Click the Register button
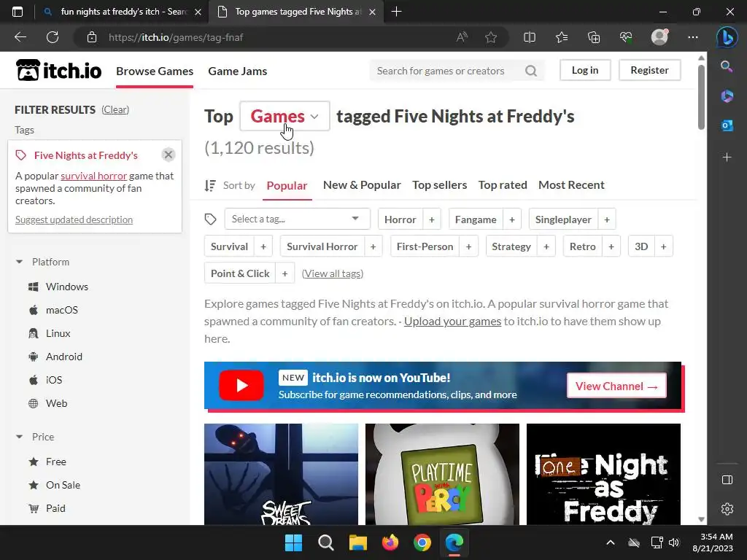This screenshot has width=747, height=560. coord(649,70)
